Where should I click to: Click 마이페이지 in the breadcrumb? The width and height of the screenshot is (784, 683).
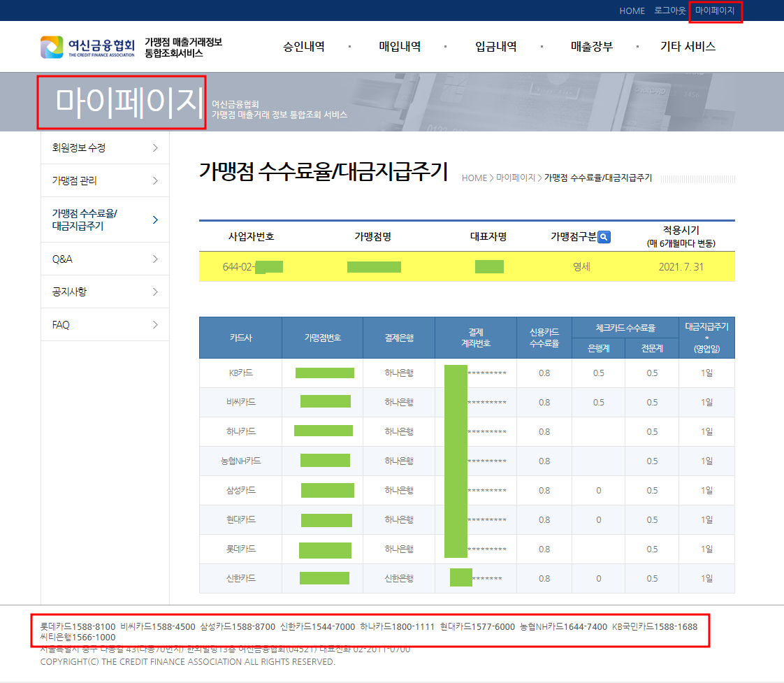coord(516,178)
